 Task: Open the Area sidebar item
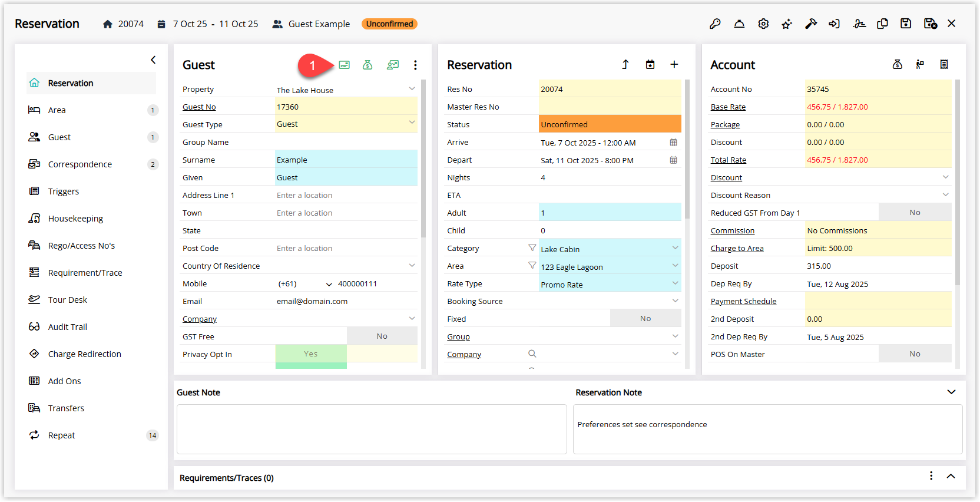91,110
